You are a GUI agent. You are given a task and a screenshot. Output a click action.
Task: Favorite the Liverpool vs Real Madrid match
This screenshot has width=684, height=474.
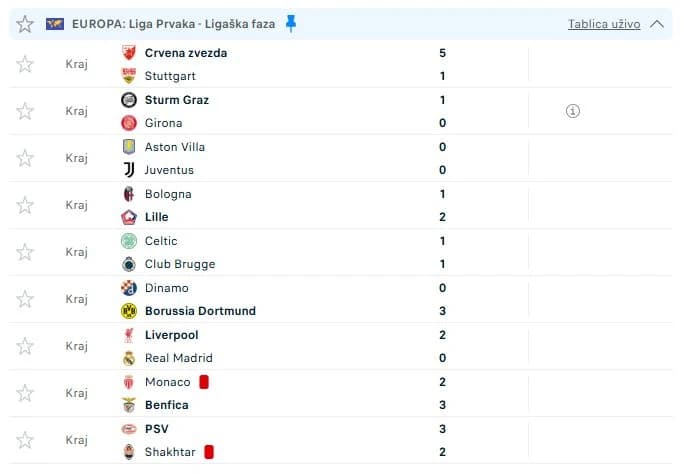click(25, 346)
